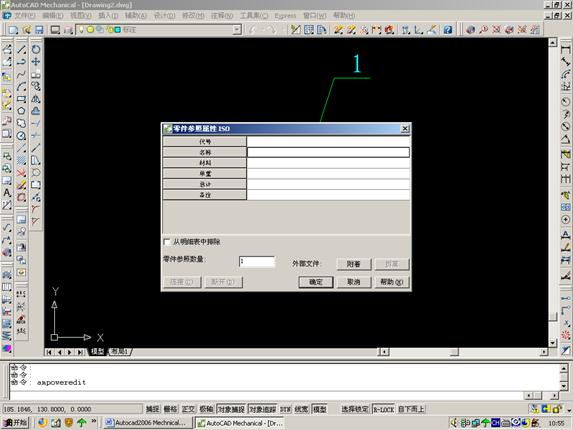Select the Mirror tool
Screen dimensions: 573x430
click(36, 99)
